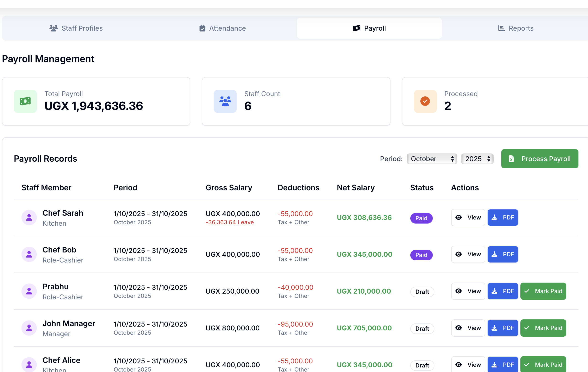The width and height of the screenshot is (588, 372).
Task: Click Draft status badge for John Manager
Action: [x=422, y=328]
